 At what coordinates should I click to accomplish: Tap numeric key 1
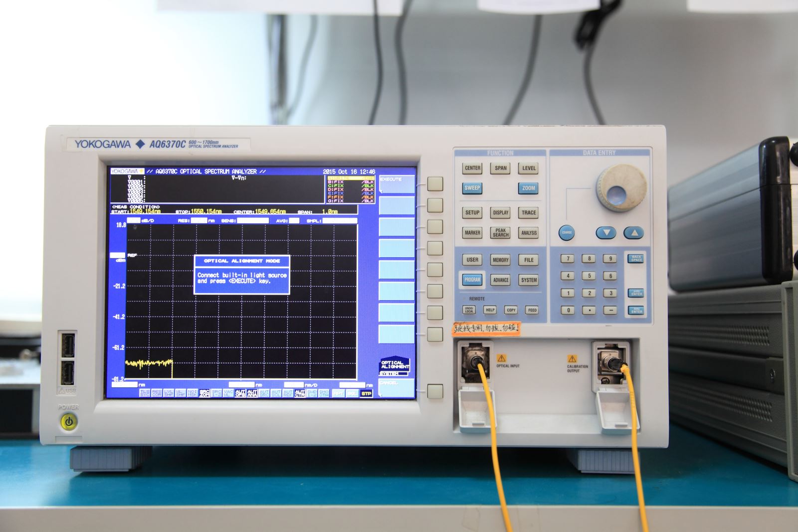(568, 293)
